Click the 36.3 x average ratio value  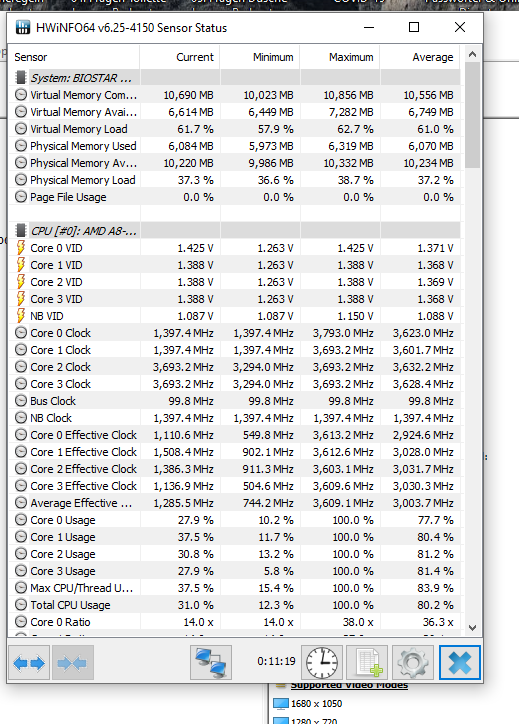(x=438, y=622)
